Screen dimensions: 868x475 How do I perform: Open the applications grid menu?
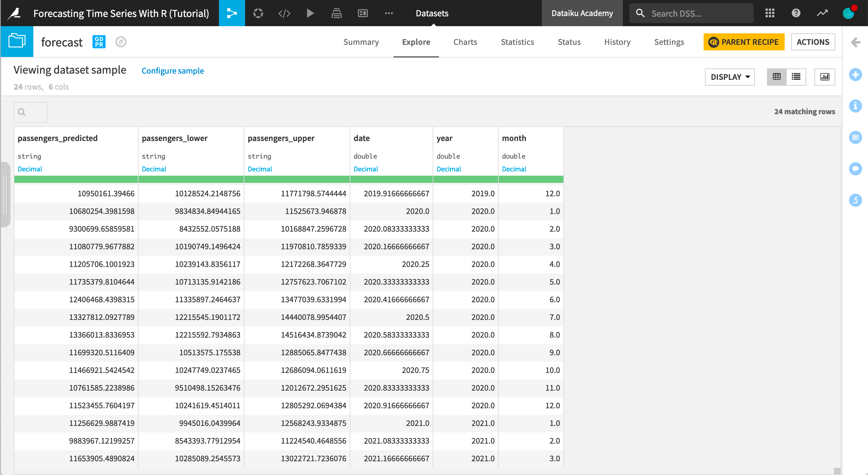pos(770,13)
